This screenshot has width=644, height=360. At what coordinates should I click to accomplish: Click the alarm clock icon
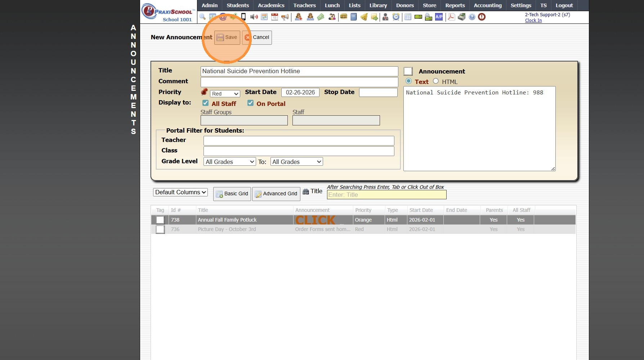point(396,17)
